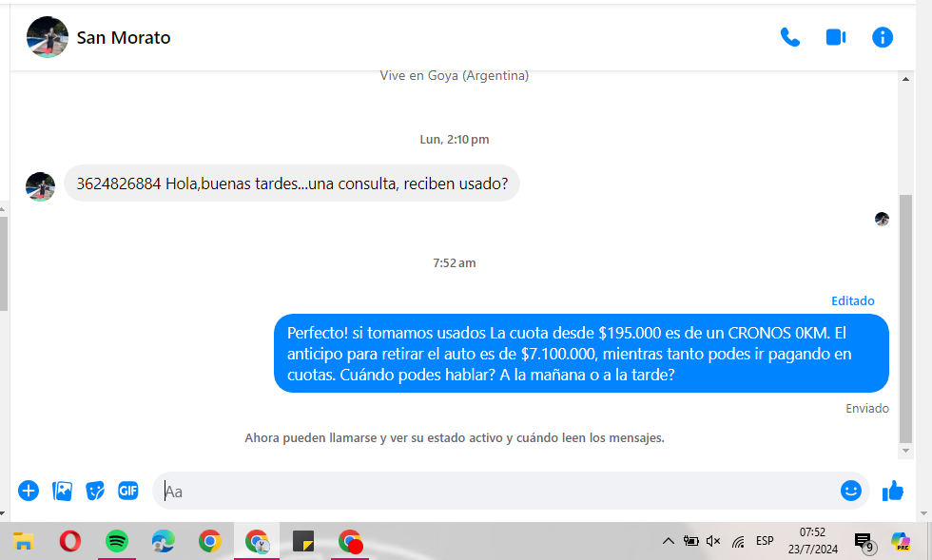Click the '7:52 am' timestamp
This screenshot has width=932, height=560.
click(x=455, y=263)
